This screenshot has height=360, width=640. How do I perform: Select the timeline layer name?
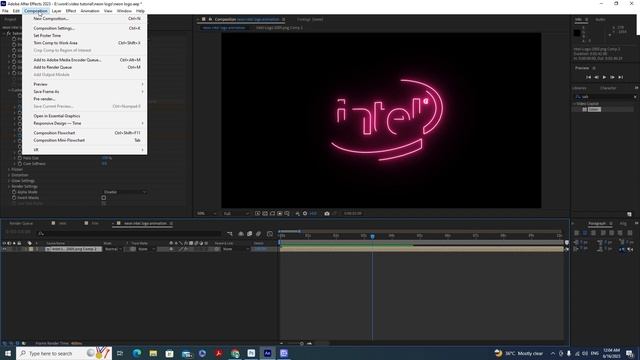pos(73,249)
